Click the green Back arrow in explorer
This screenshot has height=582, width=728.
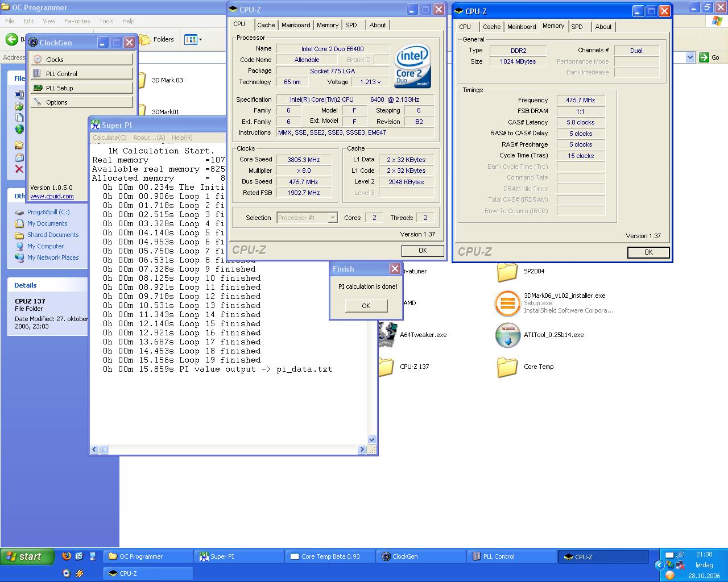click(x=12, y=39)
